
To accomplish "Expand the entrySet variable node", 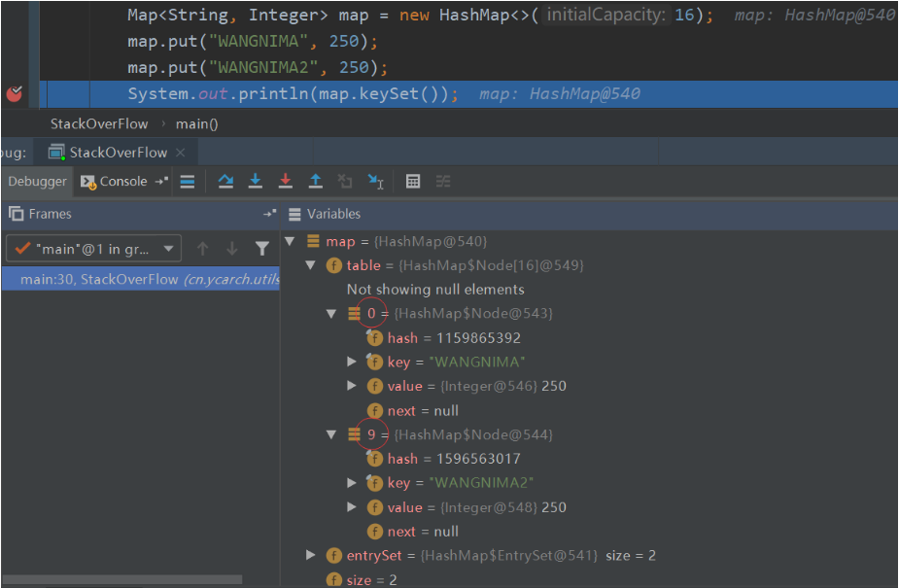I will point(311,555).
